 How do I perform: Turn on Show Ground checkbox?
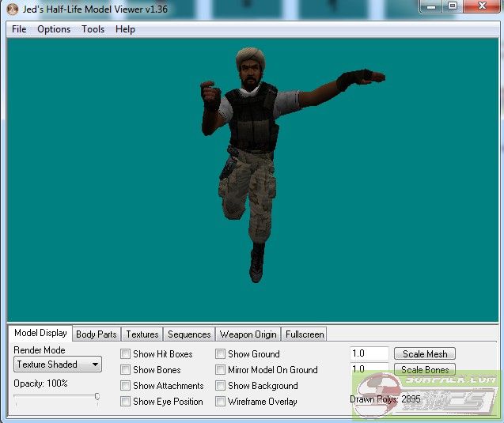[x=221, y=354]
